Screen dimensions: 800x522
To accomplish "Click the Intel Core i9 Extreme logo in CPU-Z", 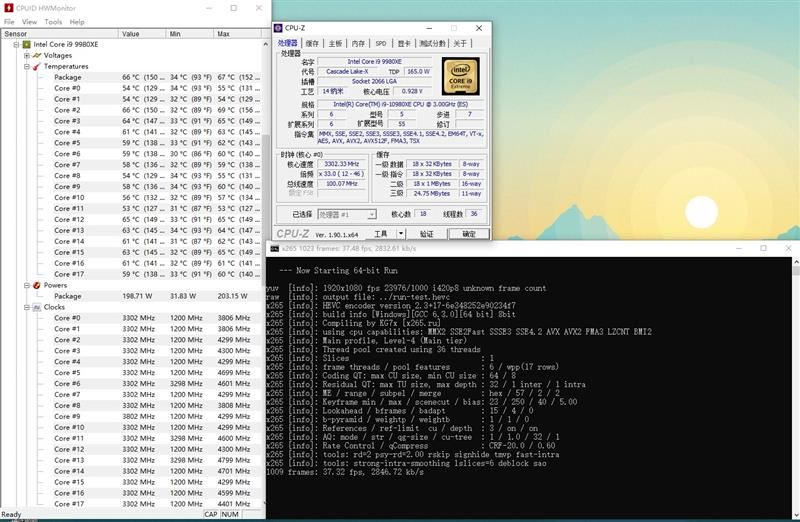I will tap(460, 77).
